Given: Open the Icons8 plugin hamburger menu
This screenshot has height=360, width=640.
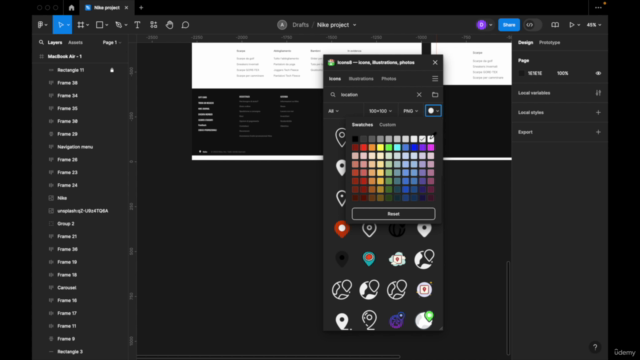Looking at the screenshot, I should pyautogui.click(x=435, y=79).
